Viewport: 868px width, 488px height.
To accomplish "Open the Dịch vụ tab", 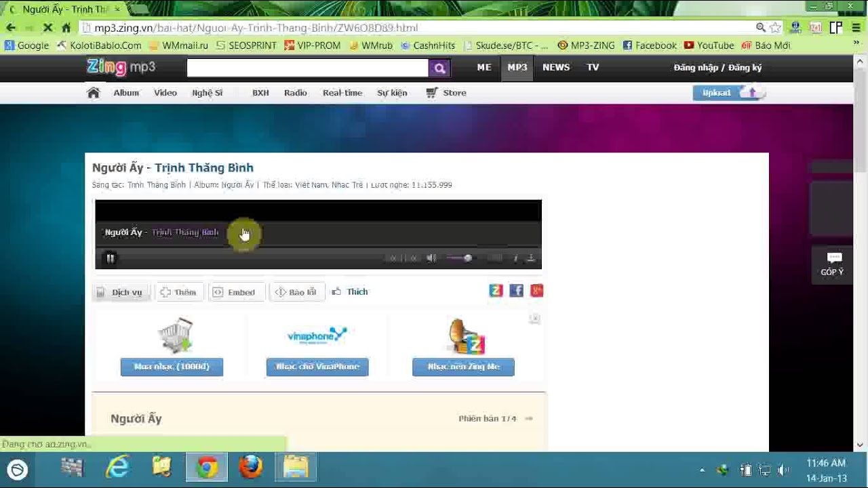I will tap(120, 292).
